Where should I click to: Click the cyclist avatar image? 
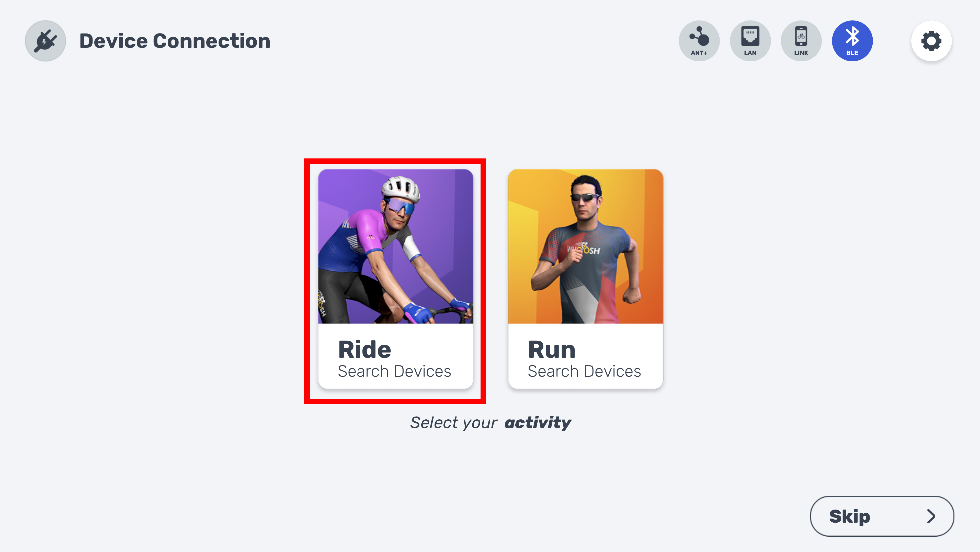[395, 247]
